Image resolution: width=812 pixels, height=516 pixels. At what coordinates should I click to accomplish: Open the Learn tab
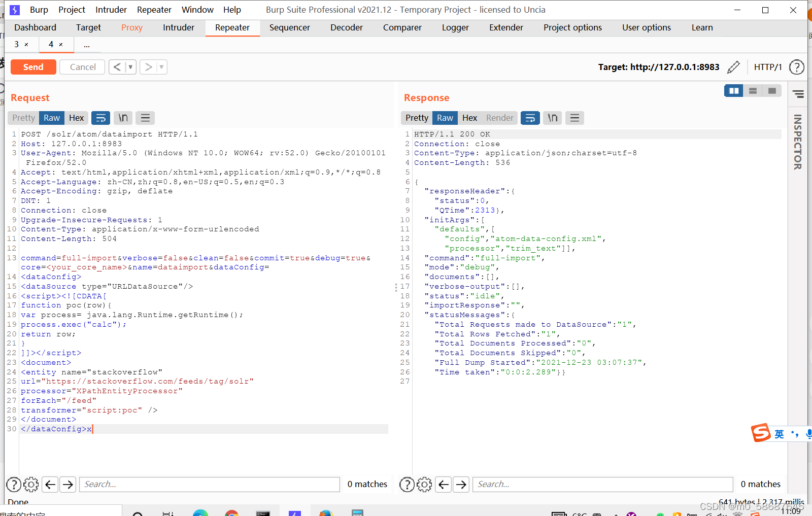pyautogui.click(x=702, y=27)
